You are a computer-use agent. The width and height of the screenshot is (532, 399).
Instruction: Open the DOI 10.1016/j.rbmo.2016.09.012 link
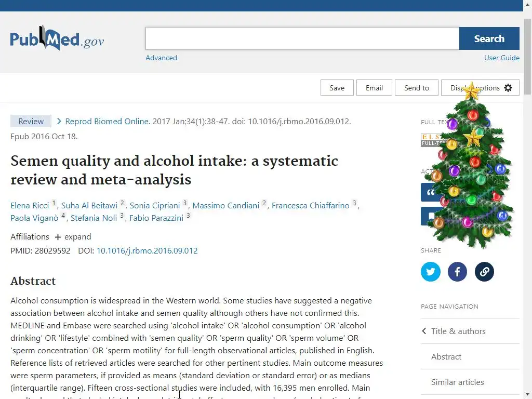147,251
